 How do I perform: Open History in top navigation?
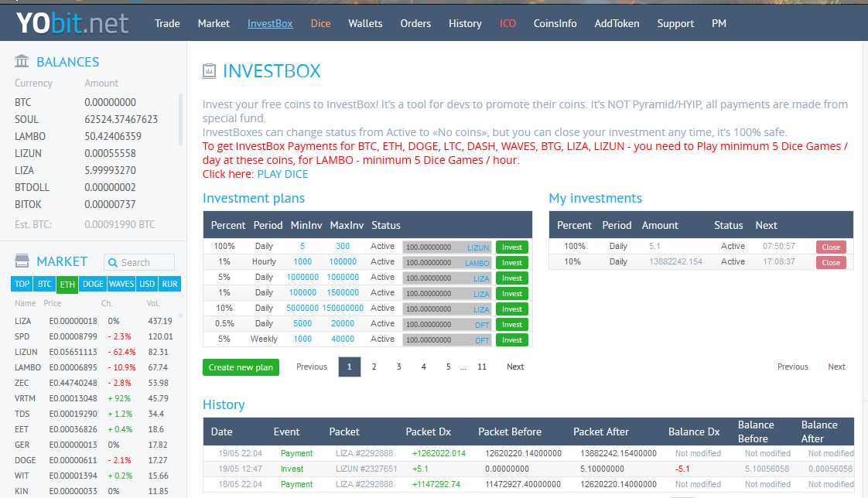(x=465, y=23)
